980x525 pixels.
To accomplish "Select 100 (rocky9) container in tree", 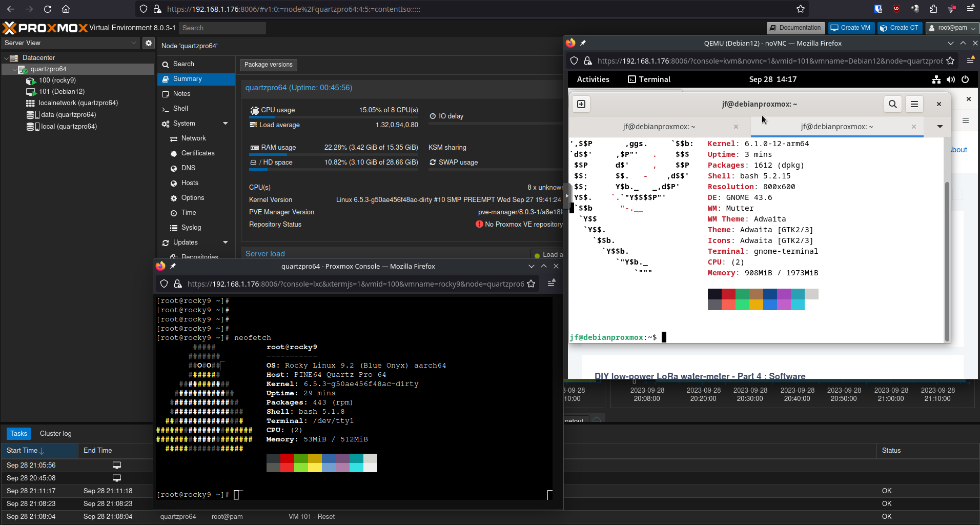I will (x=57, y=80).
